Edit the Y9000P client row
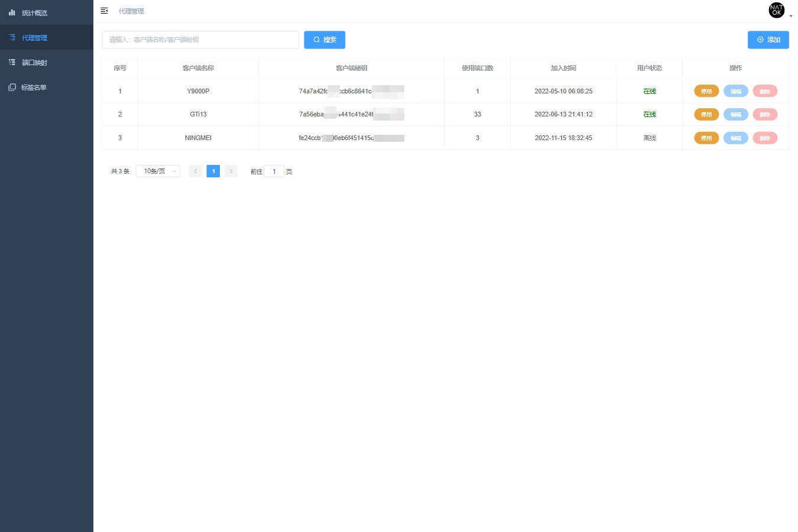The width and height of the screenshot is (798, 532). click(x=736, y=91)
